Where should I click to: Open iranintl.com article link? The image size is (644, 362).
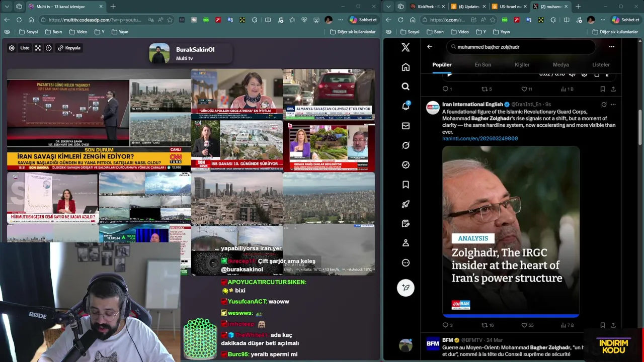click(x=480, y=138)
